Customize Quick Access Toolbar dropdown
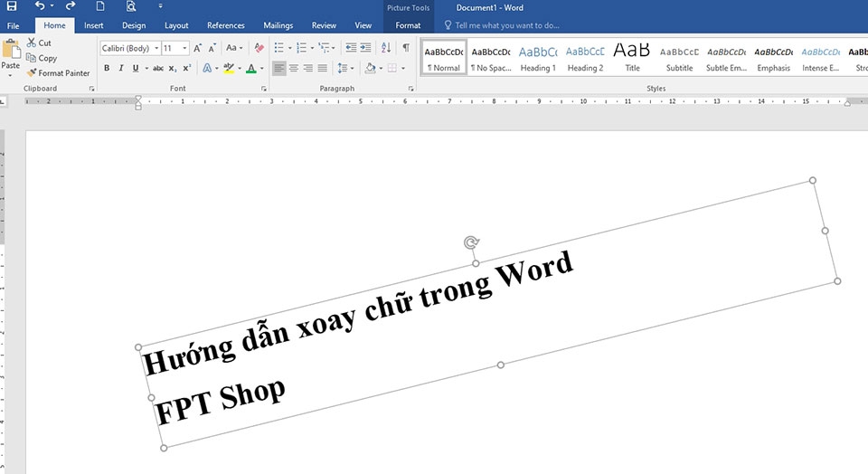 (161, 6)
